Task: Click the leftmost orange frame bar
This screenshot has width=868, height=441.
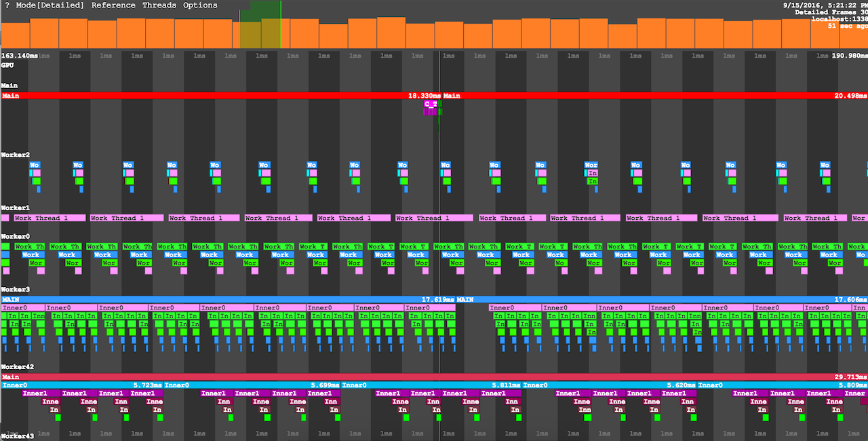Action: [15, 35]
